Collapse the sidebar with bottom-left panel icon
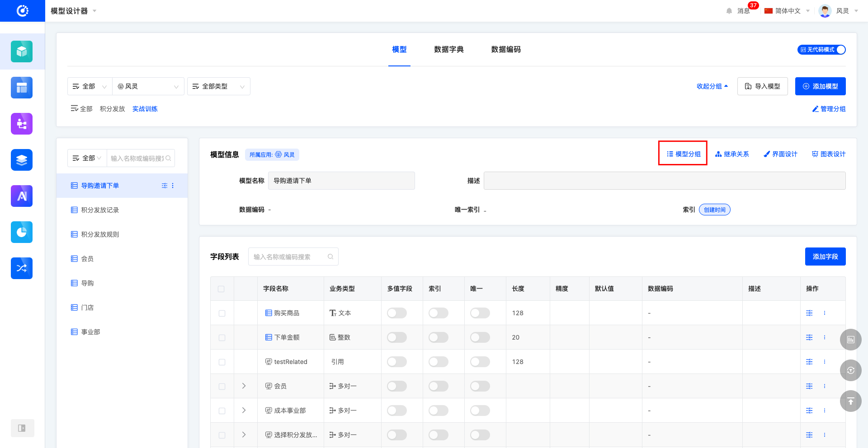 point(22,428)
